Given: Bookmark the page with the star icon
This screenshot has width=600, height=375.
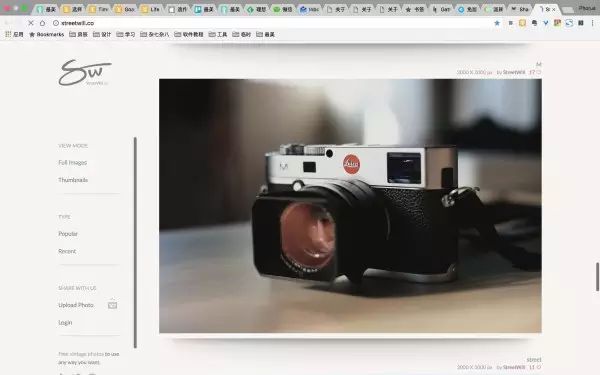Looking at the screenshot, I should coord(497,23).
